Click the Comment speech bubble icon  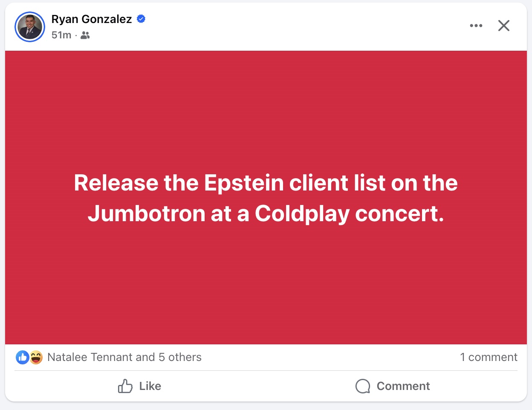pyautogui.click(x=363, y=386)
